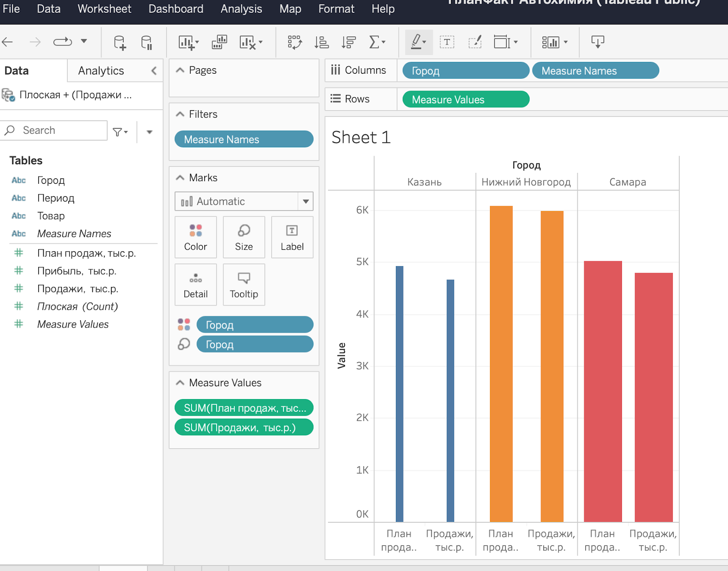
Task: Click the Город pill on Columns shelf
Action: click(x=466, y=71)
